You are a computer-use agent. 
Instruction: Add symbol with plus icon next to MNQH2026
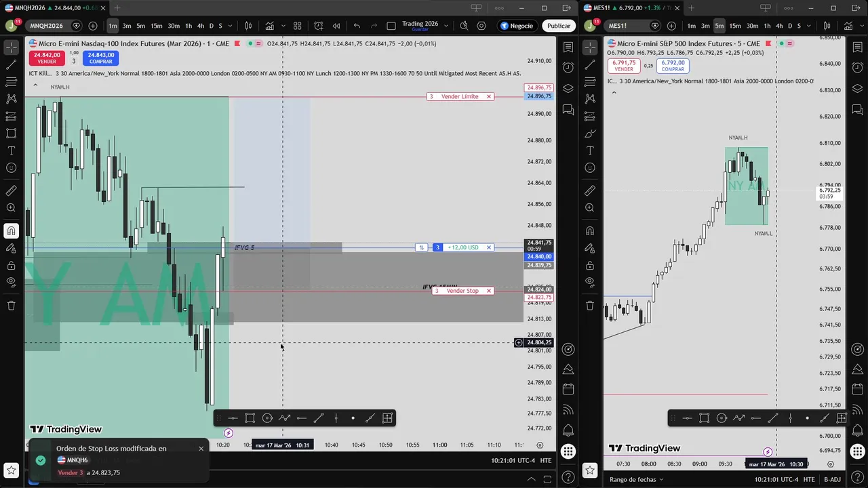93,26
